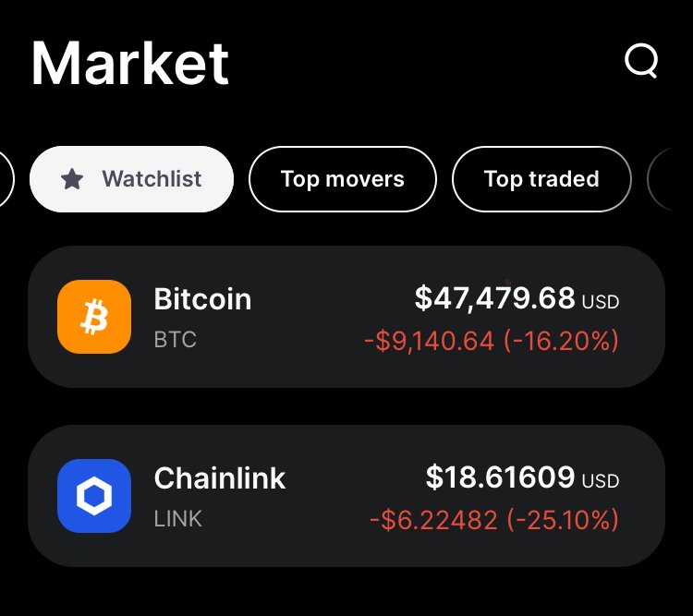Tap the LINK ticker symbol
The image size is (693, 616).
178,518
